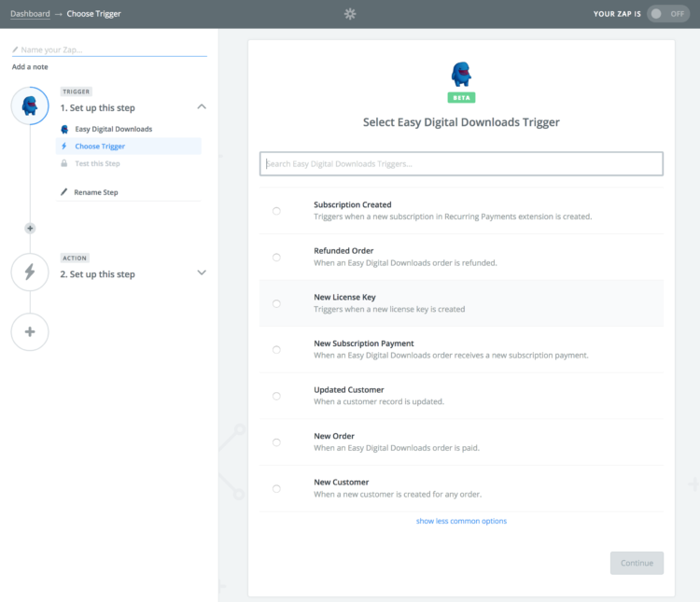Viewport: 700px width, 602px height.
Task: Click the ACTION label tag
Action: click(x=75, y=259)
